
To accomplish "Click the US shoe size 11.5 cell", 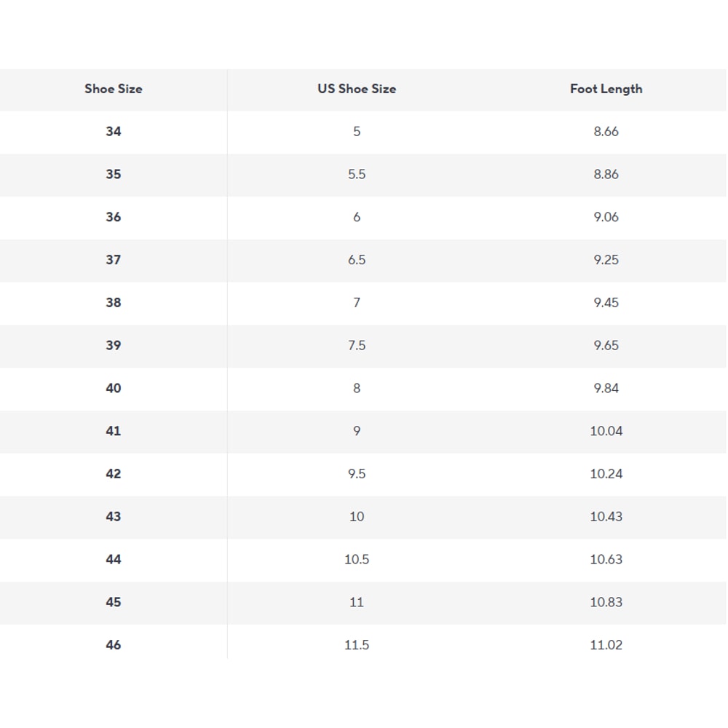I will 357,645.
